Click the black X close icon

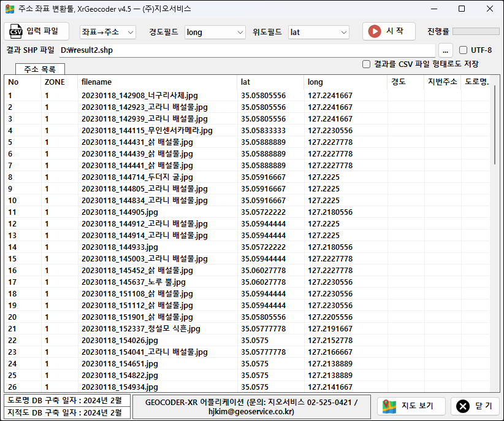point(463,406)
